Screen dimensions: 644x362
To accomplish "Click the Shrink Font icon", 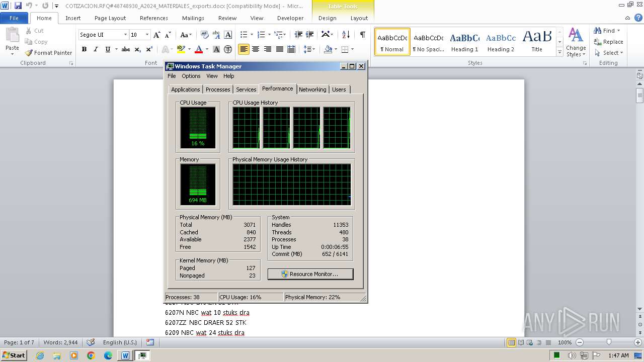I will (168, 35).
